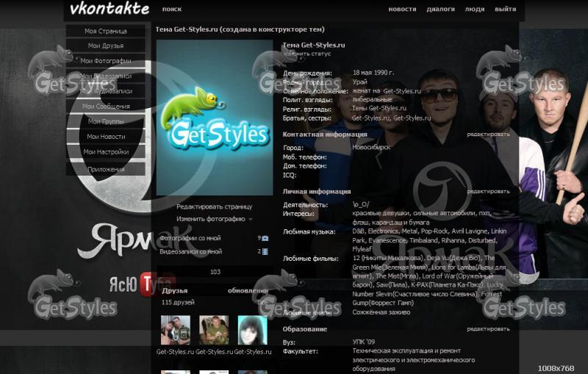Open новости in the top navigation
The image size is (588, 374).
point(402,10)
